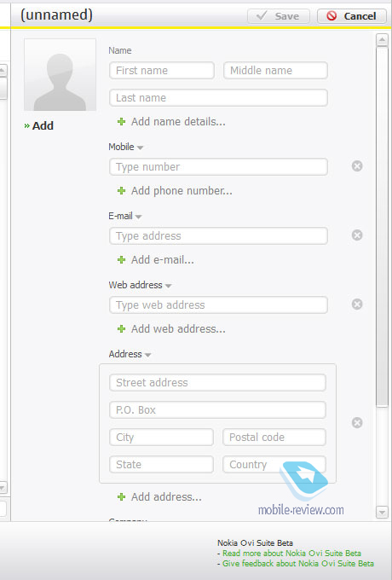Remove the mobile number field with its X icon
The width and height of the screenshot is (392, 580).
(x=357, y=166)
